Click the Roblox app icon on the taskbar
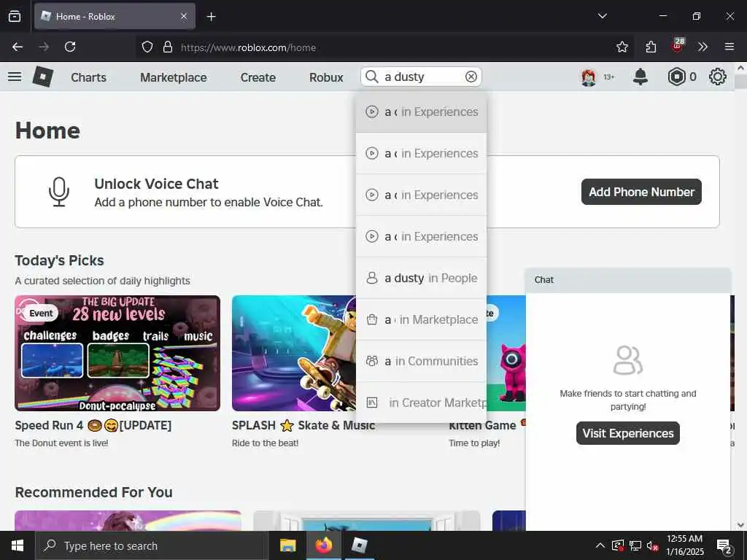747x560 pixels. (359, 545)
